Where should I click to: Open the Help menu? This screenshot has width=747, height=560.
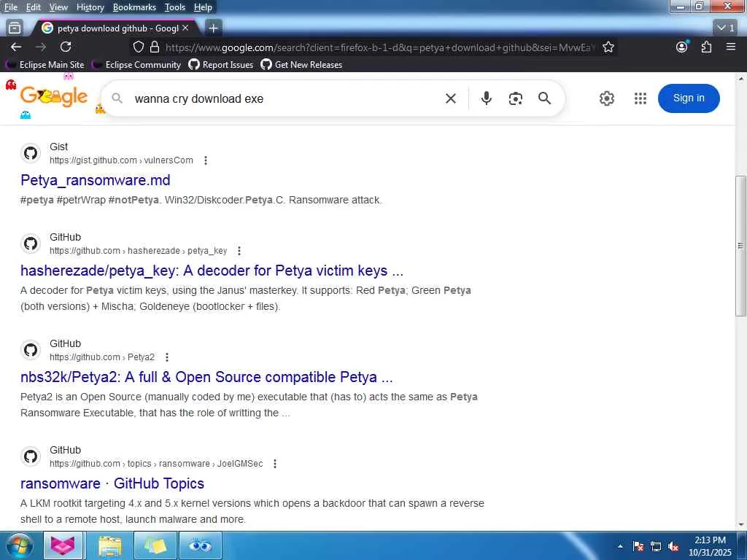pos(203,7)
